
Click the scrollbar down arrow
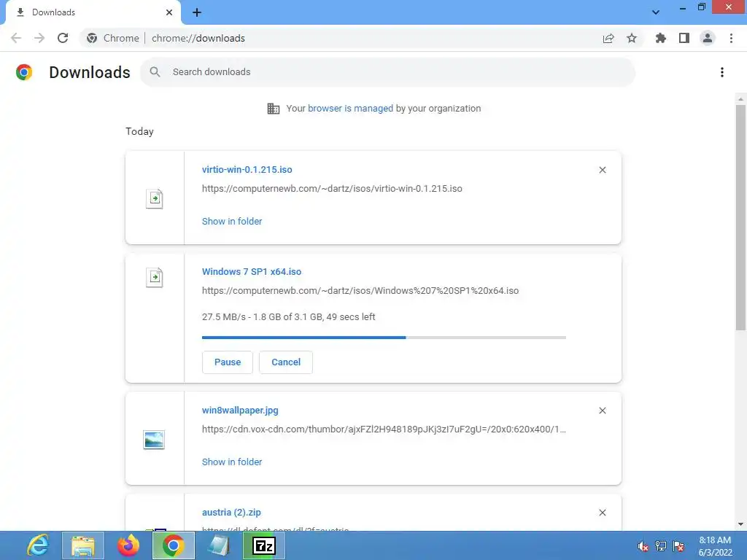[x=740, y=524]
